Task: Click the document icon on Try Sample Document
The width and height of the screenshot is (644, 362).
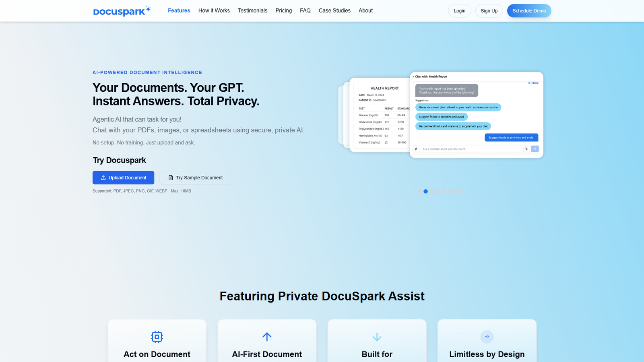Action: [x=170, y=177]
